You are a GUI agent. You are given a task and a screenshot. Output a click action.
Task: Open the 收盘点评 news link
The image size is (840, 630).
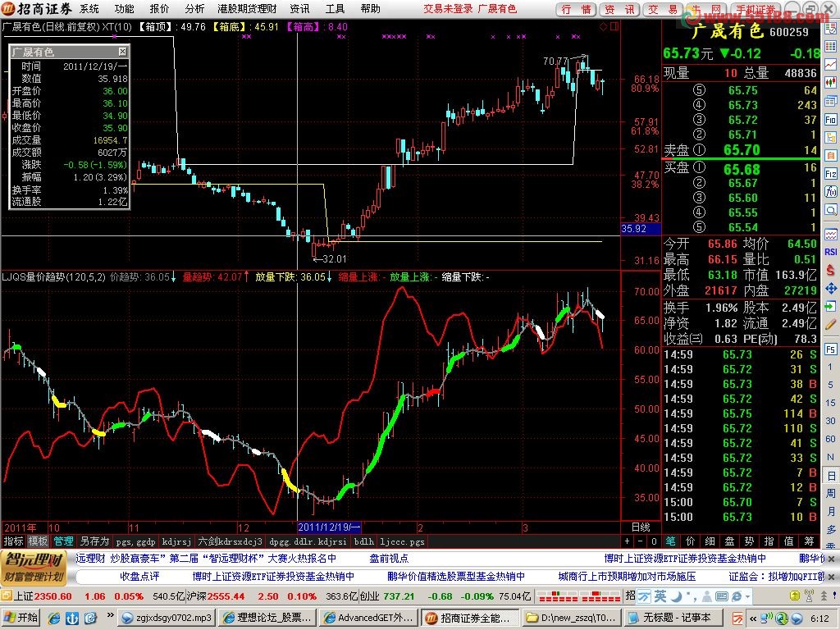(139, 577)
